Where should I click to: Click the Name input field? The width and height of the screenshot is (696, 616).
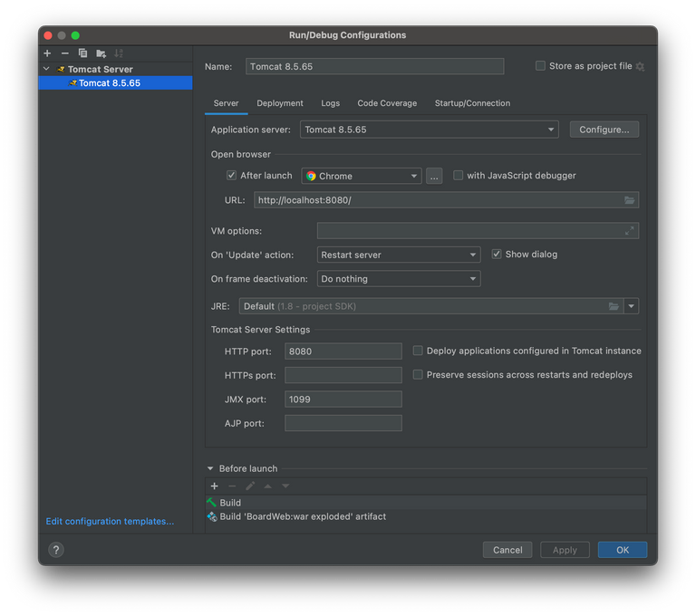(x=374, y=66)
